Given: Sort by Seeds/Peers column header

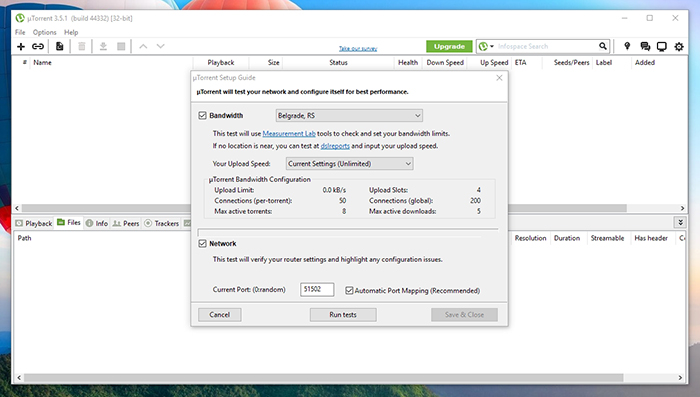Looking at the screenshot, I should [571, 63].
